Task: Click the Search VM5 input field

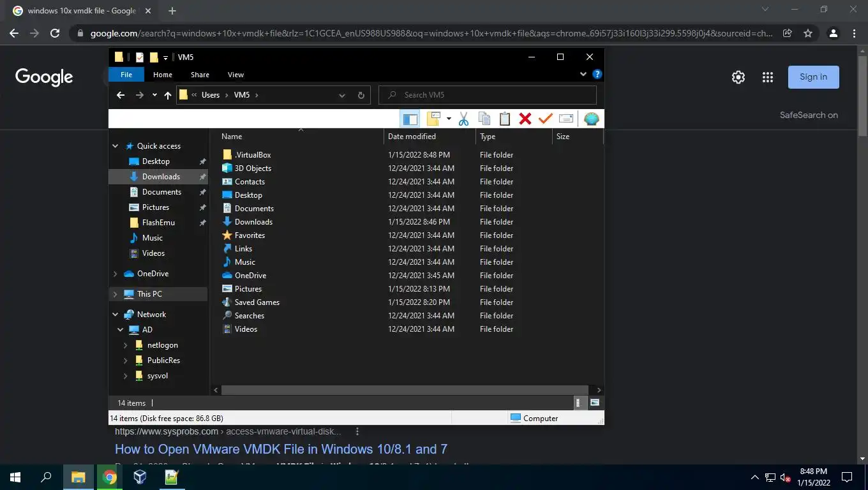Action: coord(488,95)
